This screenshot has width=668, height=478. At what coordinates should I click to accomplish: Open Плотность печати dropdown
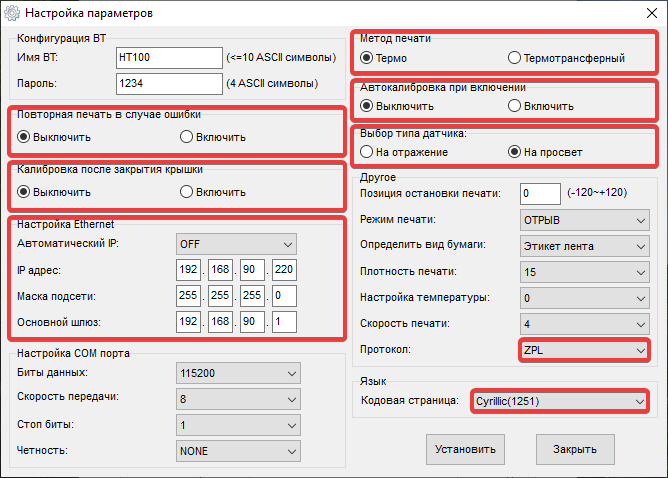point(584,272)
